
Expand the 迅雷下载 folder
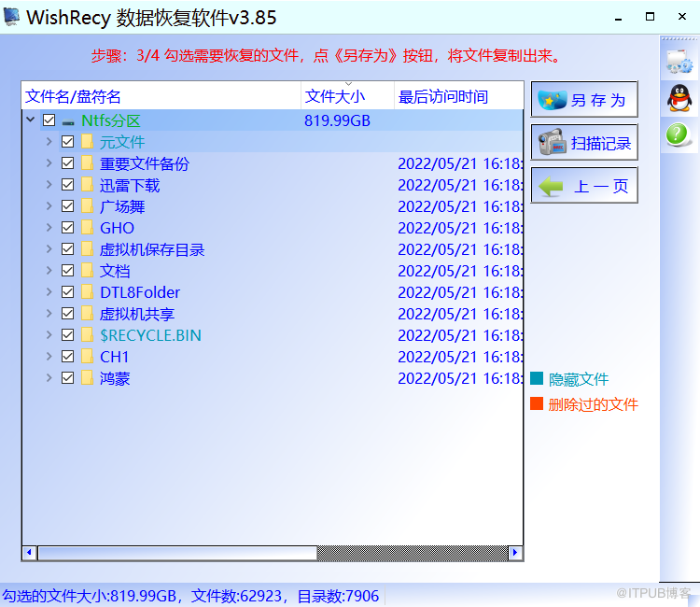pos(49,185)
